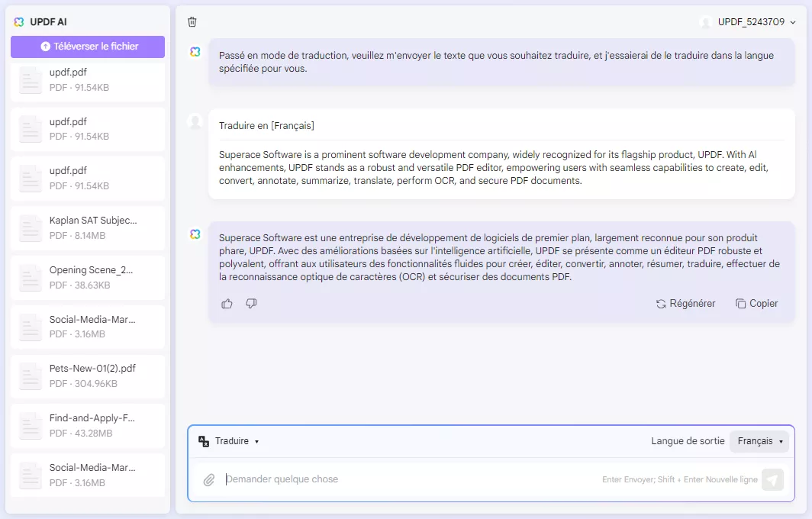Toggle thumbs down on the translation response

[251, 303]
